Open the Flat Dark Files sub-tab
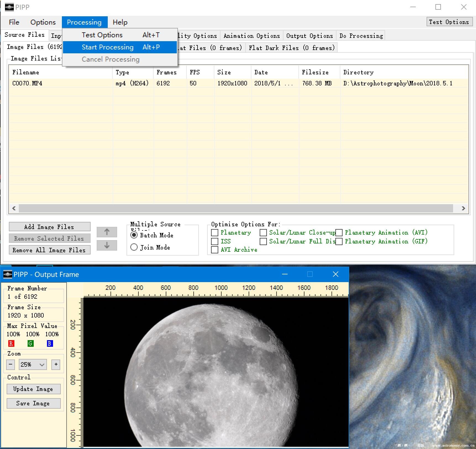 point(292,48)
